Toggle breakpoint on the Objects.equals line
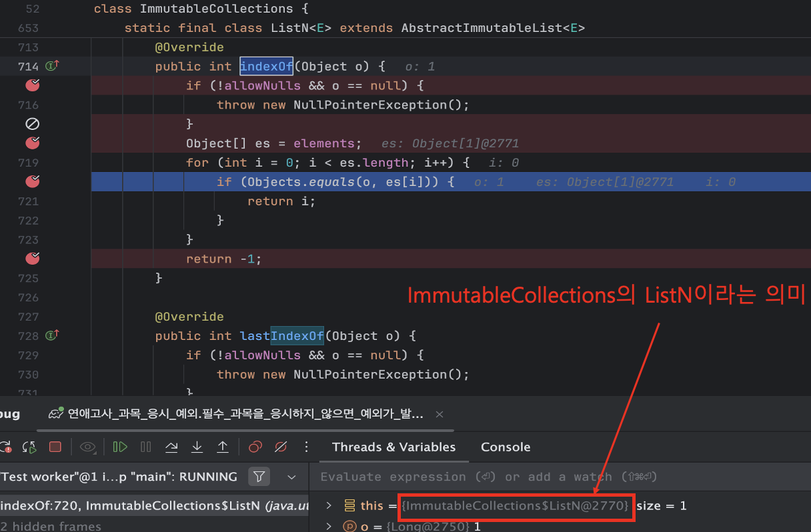811x532 pixels. pyautogui.click(x=32, y=181)
